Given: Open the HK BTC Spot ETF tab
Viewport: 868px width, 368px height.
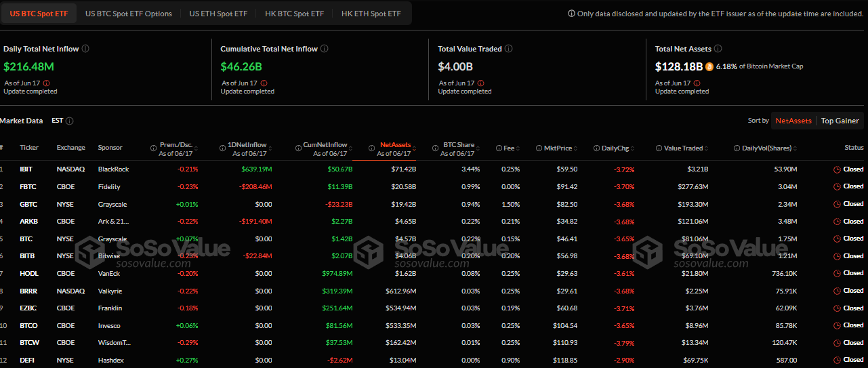Looking at the screenshot, I should tap(295, 14).
